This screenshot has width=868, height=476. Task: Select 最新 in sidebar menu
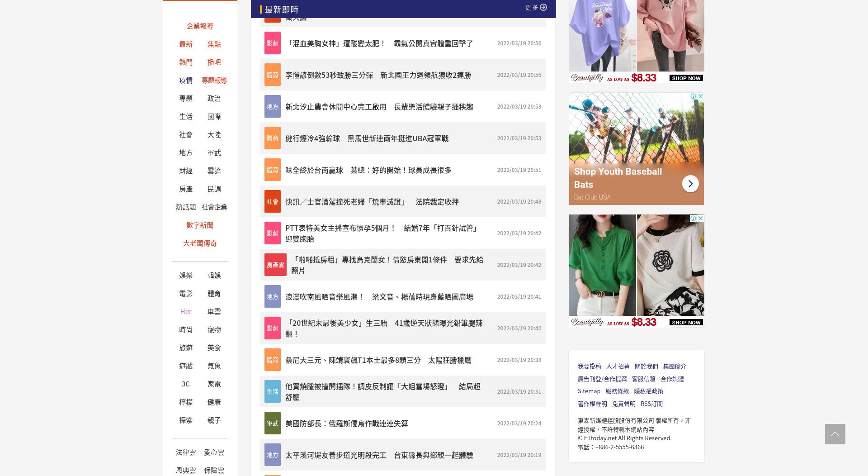(186, 44)
